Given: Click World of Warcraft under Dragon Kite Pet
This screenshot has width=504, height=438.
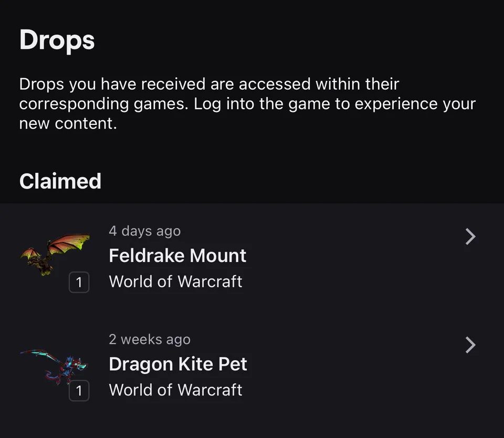Looking at the screenshot, I should pos(175,390).
